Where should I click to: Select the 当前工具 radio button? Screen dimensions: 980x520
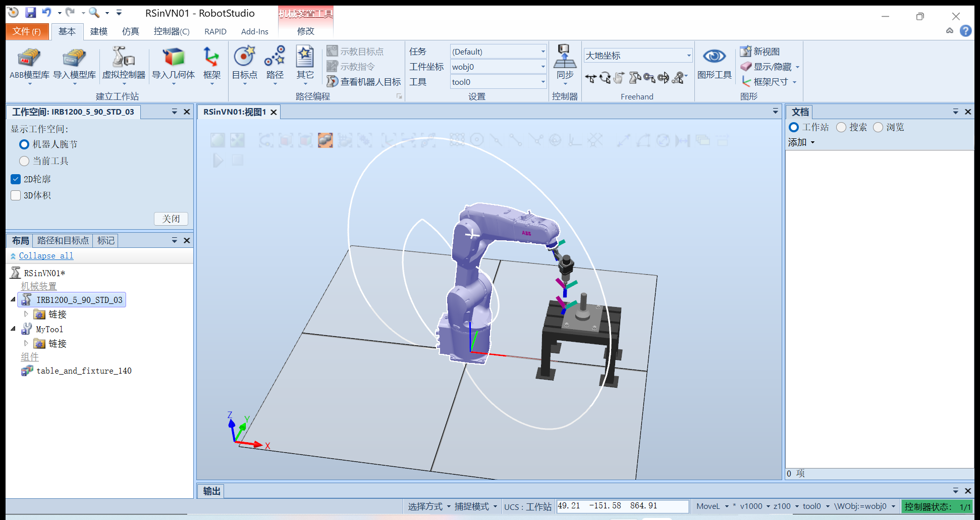coord(24,161)
